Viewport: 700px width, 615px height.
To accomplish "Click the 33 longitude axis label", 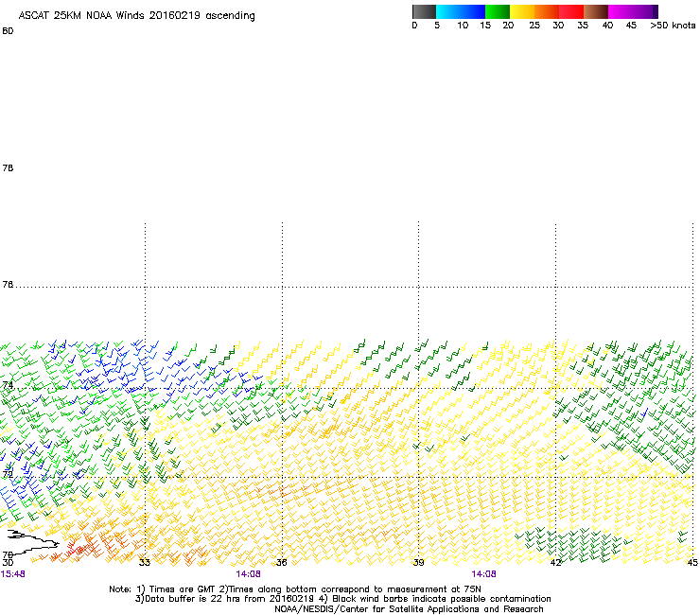I will point(144,562).
